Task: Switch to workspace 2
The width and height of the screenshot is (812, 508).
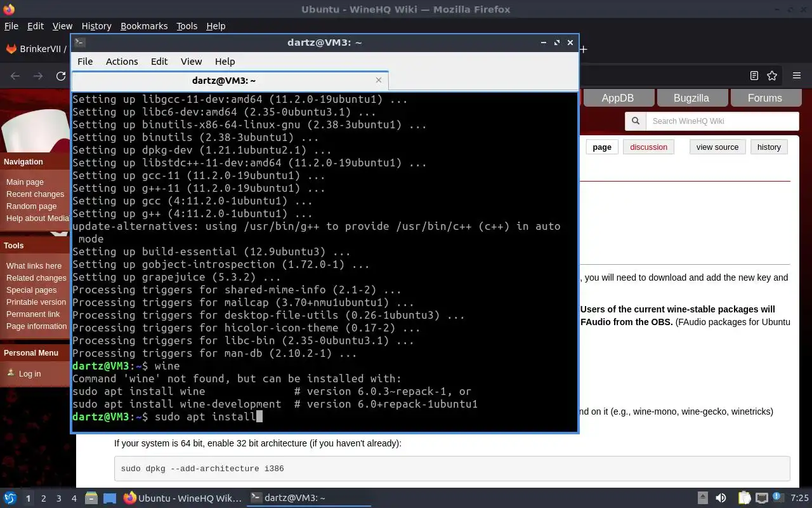Action: 43,498
